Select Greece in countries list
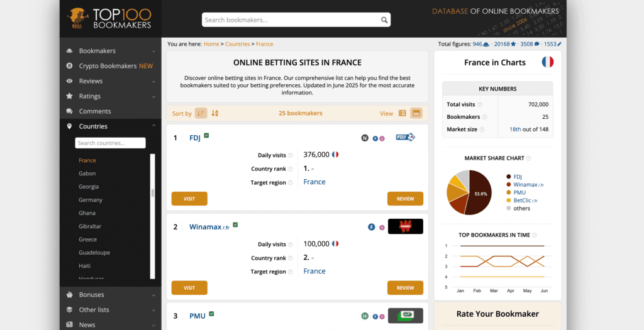644x330 pixels. click(88, 239)
